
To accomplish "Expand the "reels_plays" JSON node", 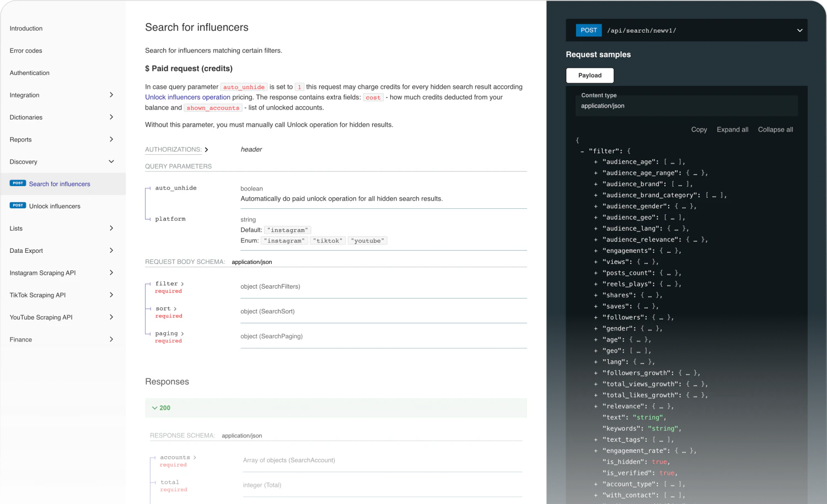I will 596,284.
